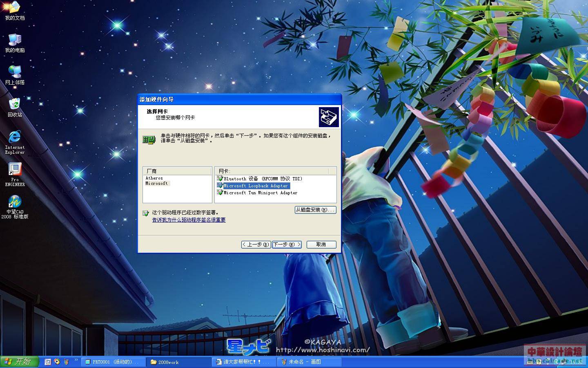Click the 网卡 column header
Screen dimensions: 588x368
(x=272, y=171)
